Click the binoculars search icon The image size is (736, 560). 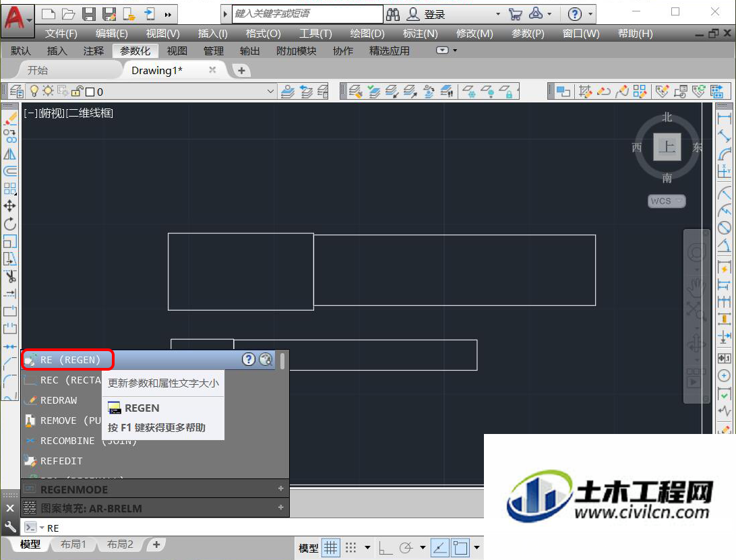point(393,15)
